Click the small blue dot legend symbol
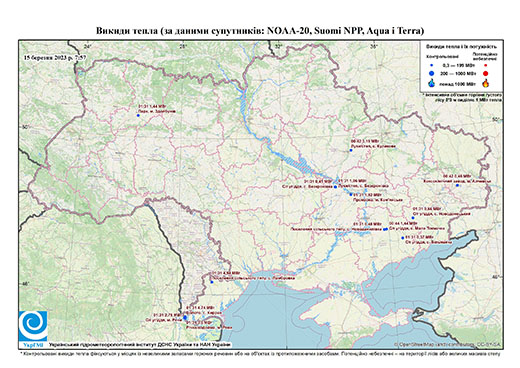Viewport: 520px width, 368px height. (432, 66)
